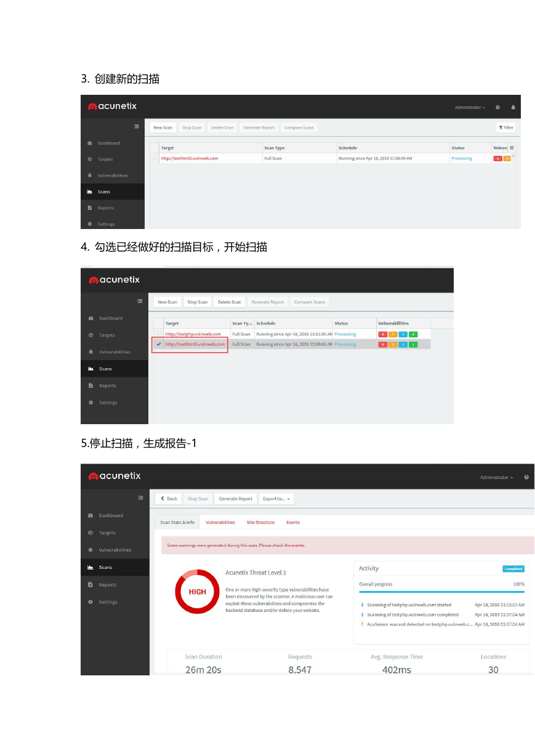Click Filter button in step 3 screenshot

(x=506, y=127)
